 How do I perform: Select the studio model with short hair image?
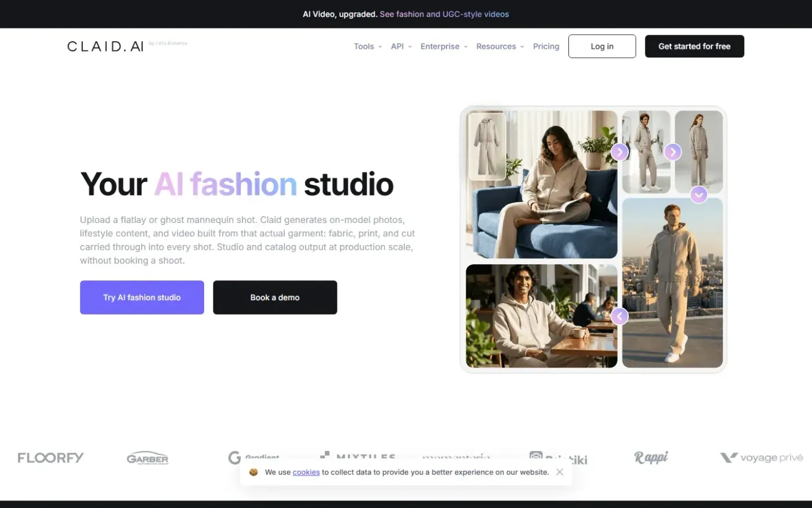(x=646, y=152)
